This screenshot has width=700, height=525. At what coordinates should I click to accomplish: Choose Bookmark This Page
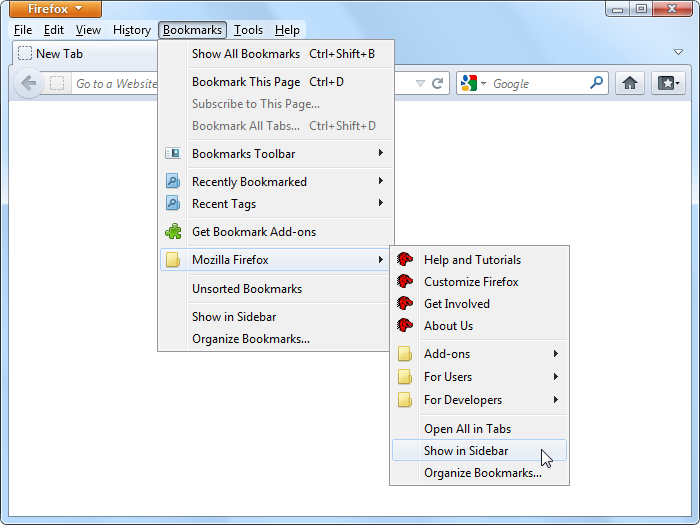tap(246, 82)
